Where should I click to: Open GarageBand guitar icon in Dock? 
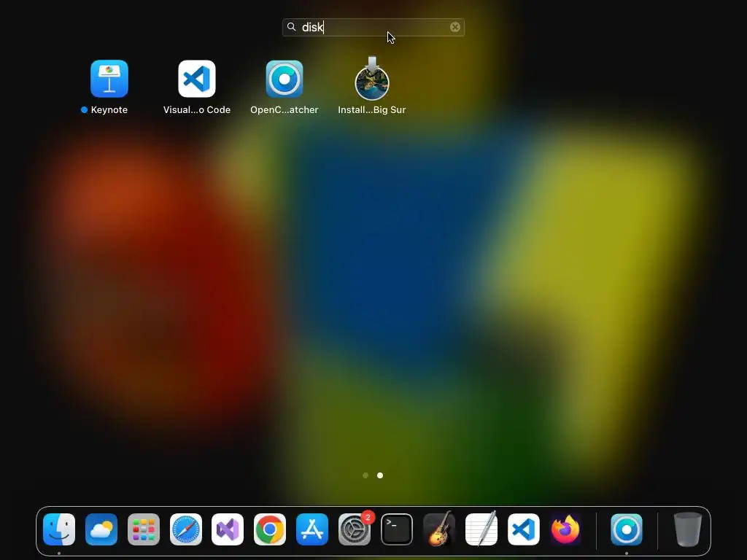pyautogui.click(x=438, y=529)
